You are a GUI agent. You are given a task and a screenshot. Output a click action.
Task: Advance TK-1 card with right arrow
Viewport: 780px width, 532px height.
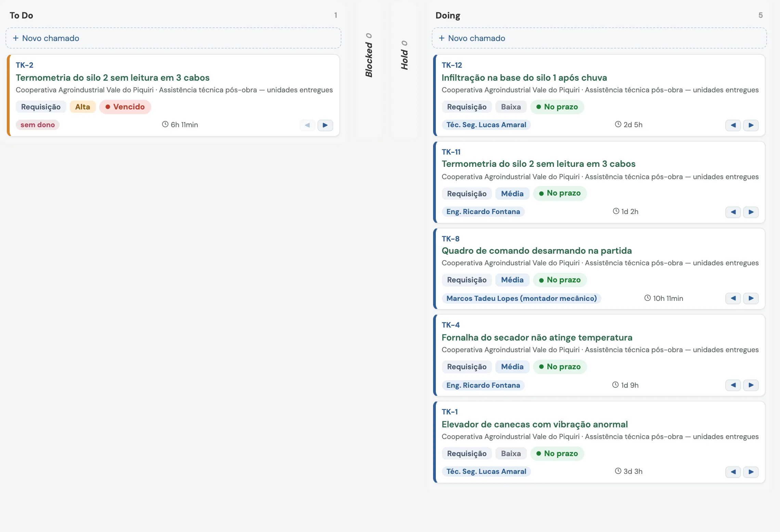pyautogui.click(x=751, y=472)
